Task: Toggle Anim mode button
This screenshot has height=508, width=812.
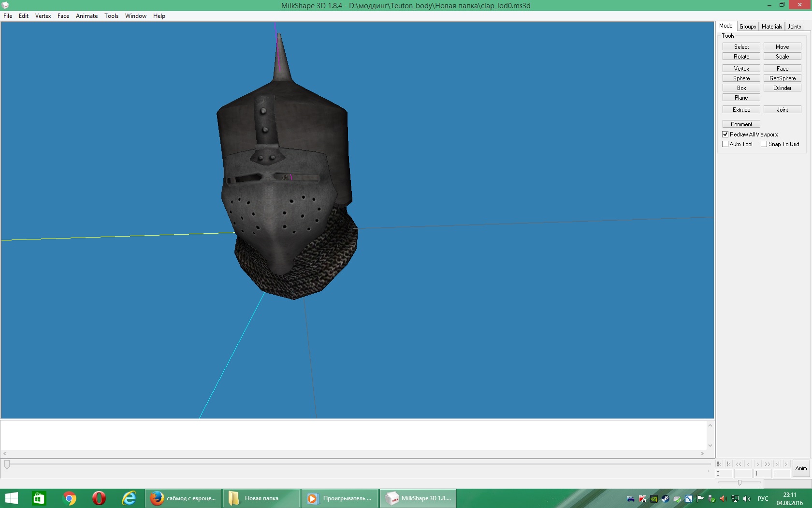Action: (x=801, y=468)
